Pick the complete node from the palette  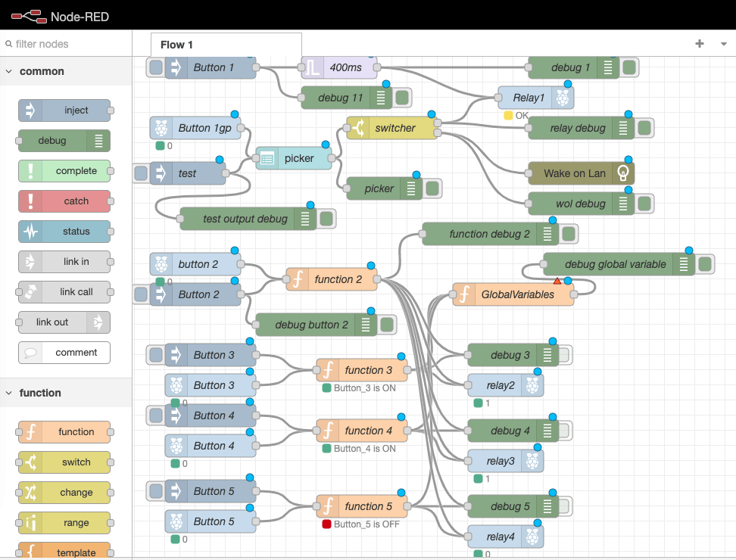coord(64,171)
